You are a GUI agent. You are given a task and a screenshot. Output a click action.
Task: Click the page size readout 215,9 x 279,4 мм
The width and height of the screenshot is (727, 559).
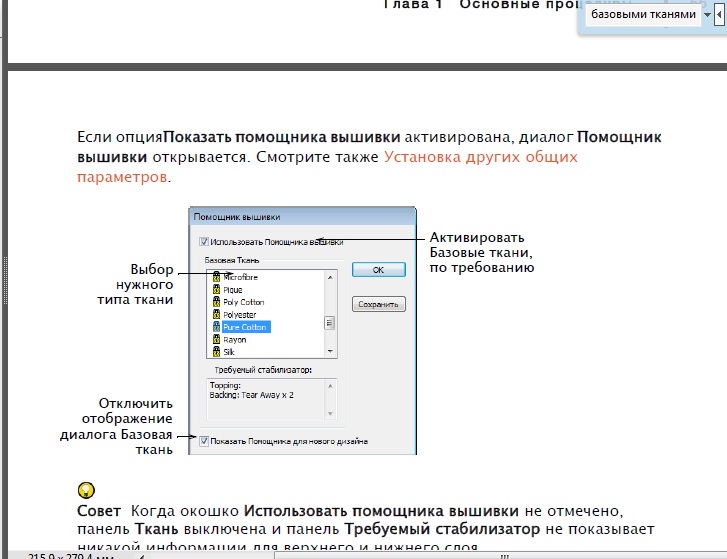click(x=70, y=556)
